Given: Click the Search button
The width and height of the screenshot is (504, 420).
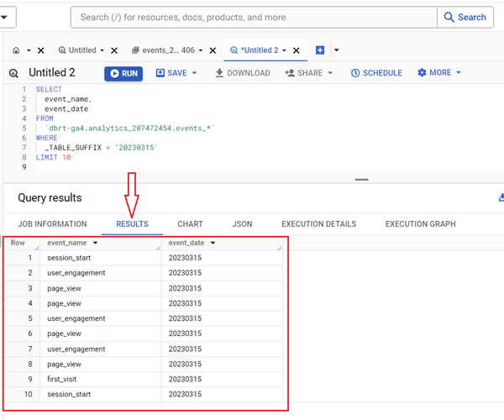Looking at the screenshot, I should pos(465,18).
